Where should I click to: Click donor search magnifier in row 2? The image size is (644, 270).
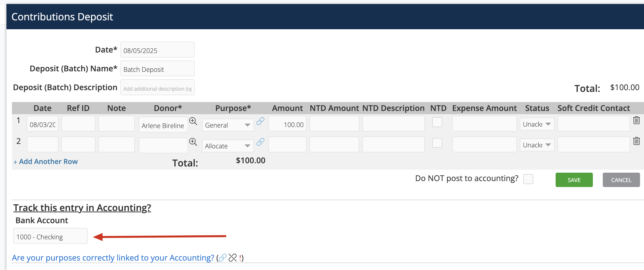tap(193, 142)
